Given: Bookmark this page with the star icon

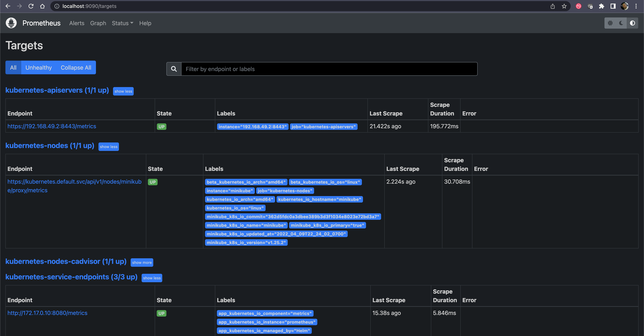Looking at the screenshot, I should pos(564,6).
